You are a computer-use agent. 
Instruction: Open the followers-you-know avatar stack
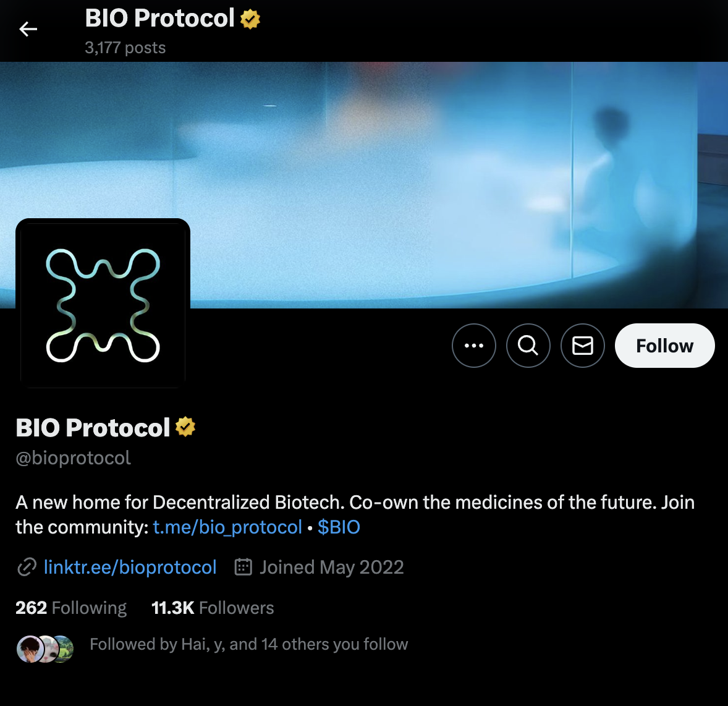45,649
